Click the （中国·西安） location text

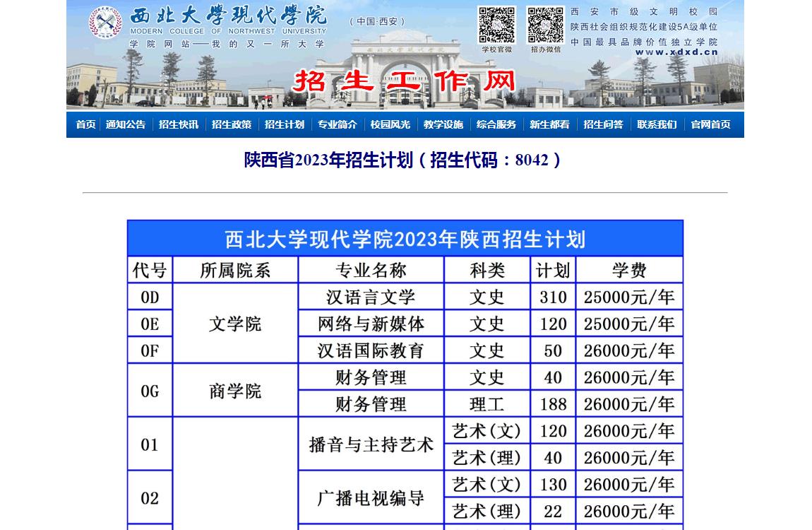pyautogui.click(x=377, y=21)
